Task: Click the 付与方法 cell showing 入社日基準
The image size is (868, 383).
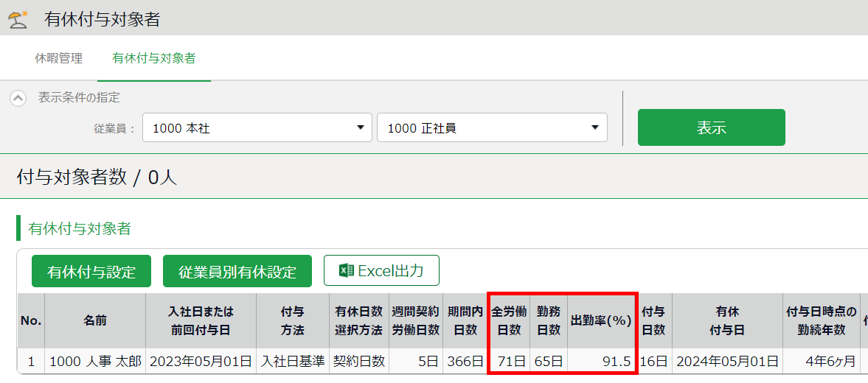Action: tap(292, 362)
